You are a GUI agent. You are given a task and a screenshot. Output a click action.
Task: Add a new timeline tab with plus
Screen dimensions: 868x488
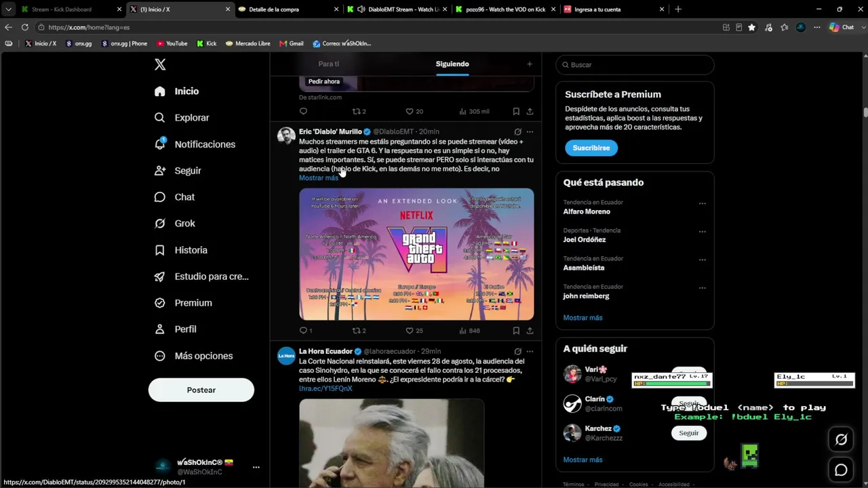click(x=530, y=64)
